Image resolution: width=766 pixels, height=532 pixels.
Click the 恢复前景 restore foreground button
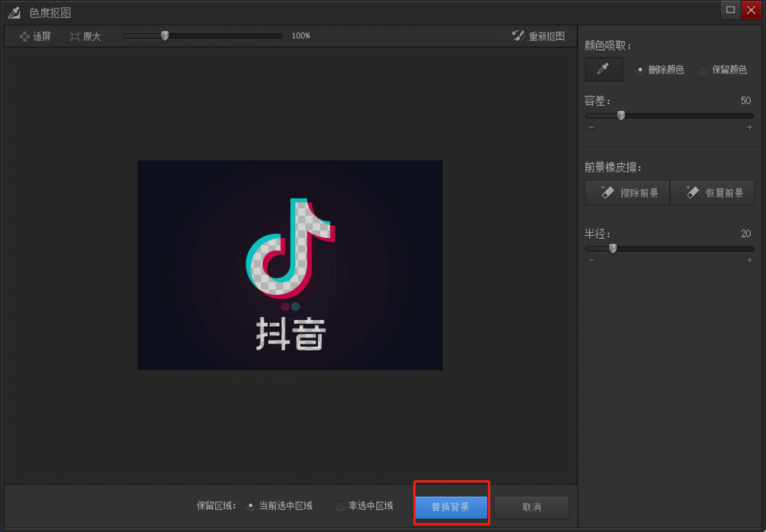(x=712, y=193)
